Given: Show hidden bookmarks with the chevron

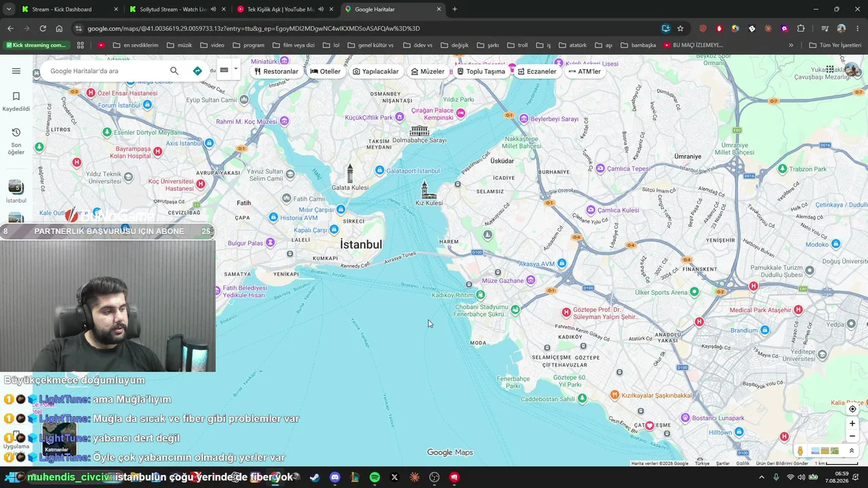Looking at the screenshot, I should tap(791, 45).
